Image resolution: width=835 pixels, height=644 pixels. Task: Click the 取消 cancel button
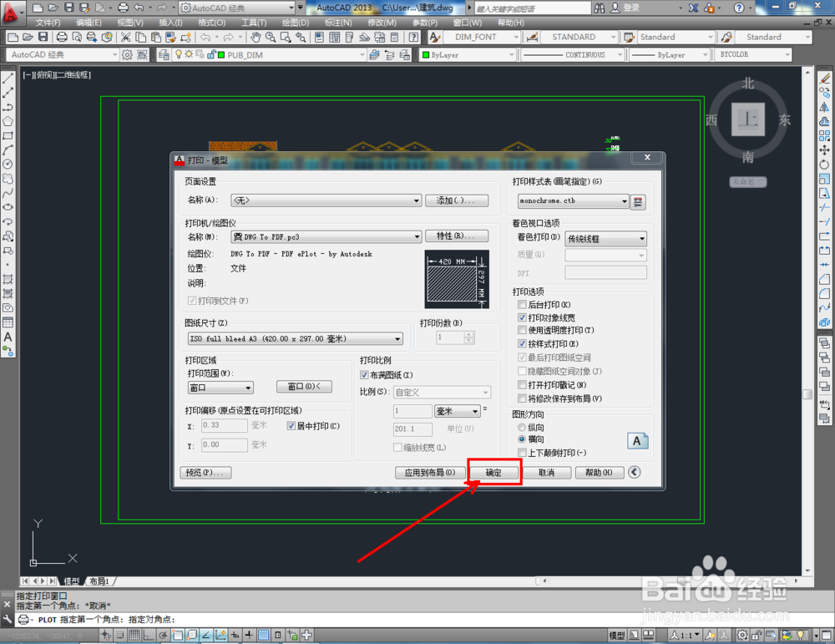(546, 473)
